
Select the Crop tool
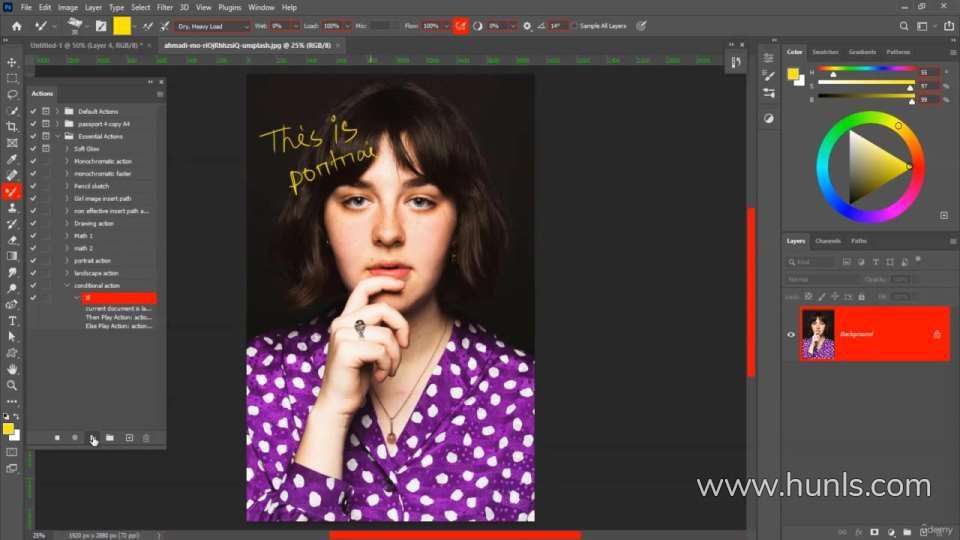click(x=12, y=127)
